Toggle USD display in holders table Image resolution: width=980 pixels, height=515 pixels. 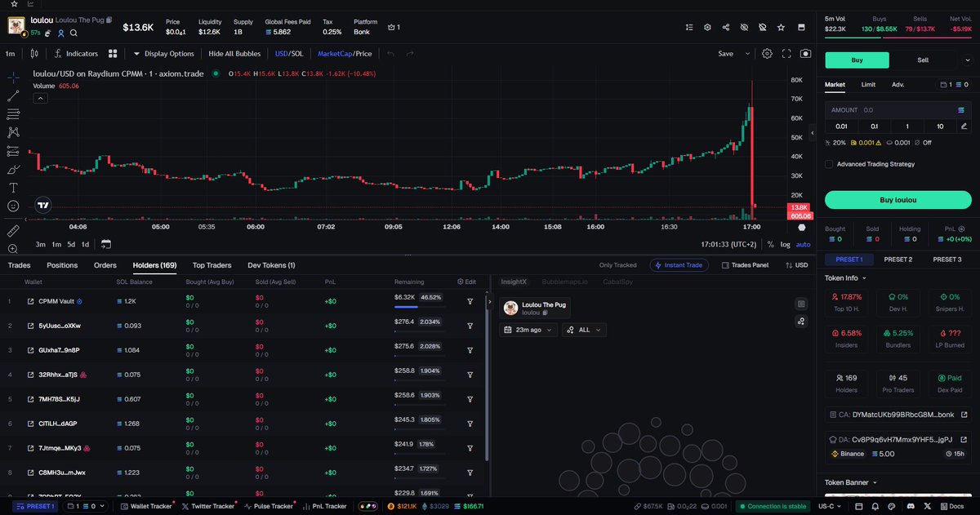point(796,265)
